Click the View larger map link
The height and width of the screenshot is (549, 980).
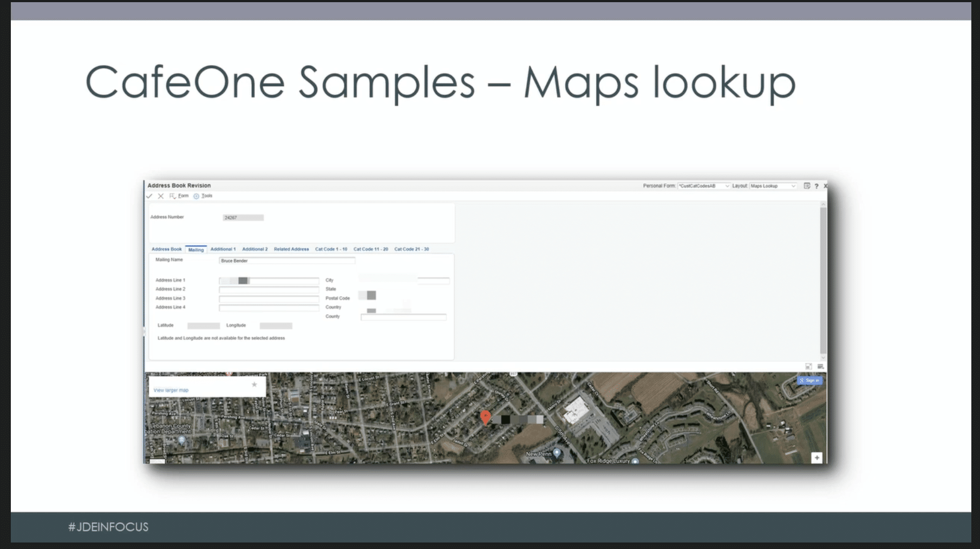(x=172, y=390)
